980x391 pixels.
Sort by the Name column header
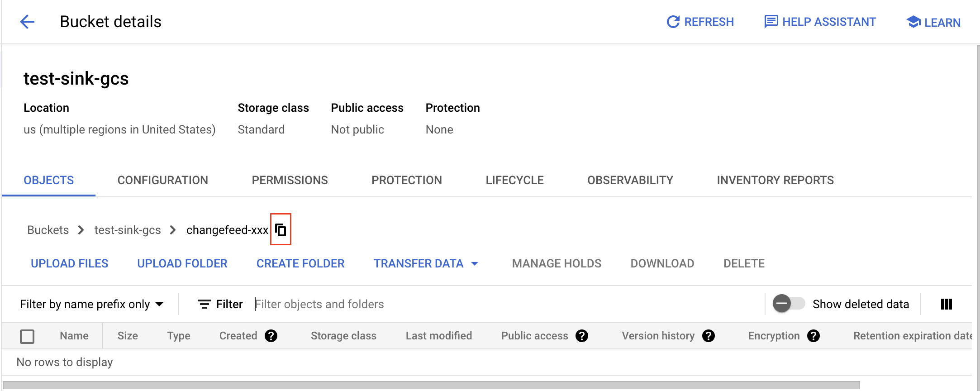tap(74, 336)
